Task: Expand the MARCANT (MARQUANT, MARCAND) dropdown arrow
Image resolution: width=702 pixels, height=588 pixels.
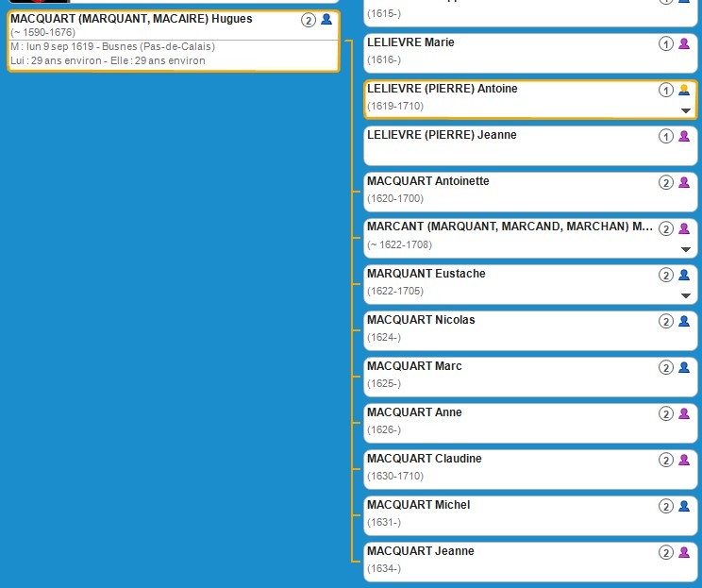Action: tap(686, 249)
